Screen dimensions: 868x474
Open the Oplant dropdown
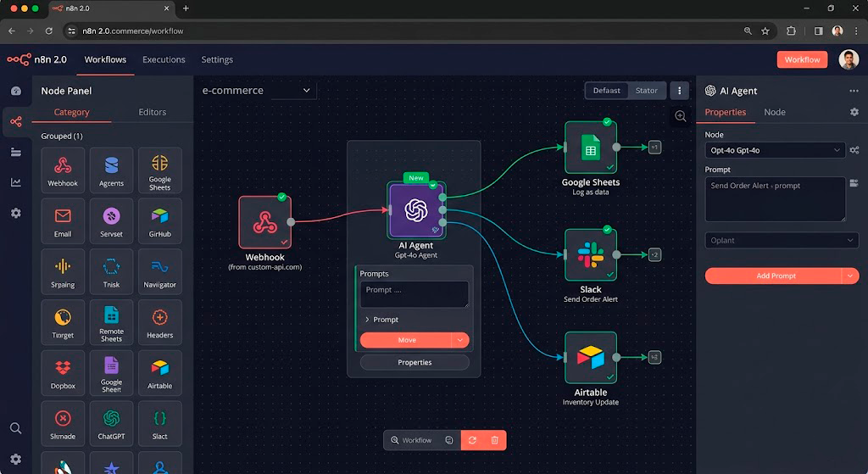pos(782,240)
